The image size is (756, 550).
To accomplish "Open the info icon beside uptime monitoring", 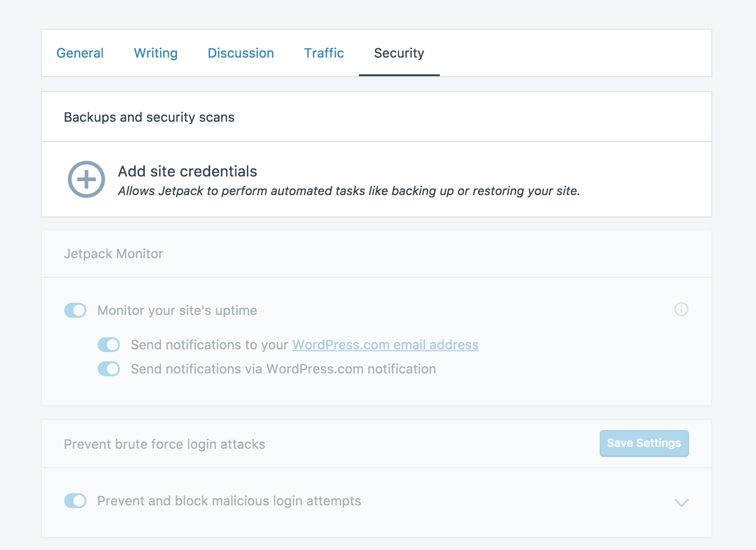I will [681, 309].
